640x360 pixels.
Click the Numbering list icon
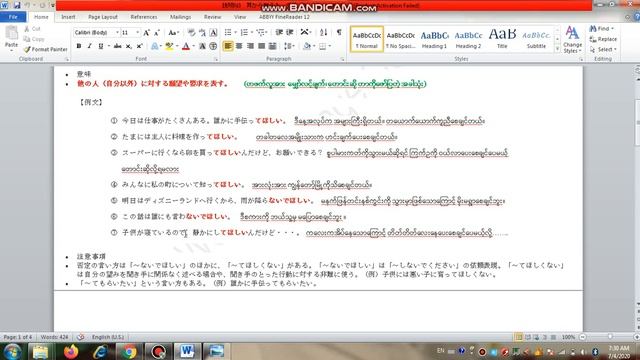click(244, 33)
